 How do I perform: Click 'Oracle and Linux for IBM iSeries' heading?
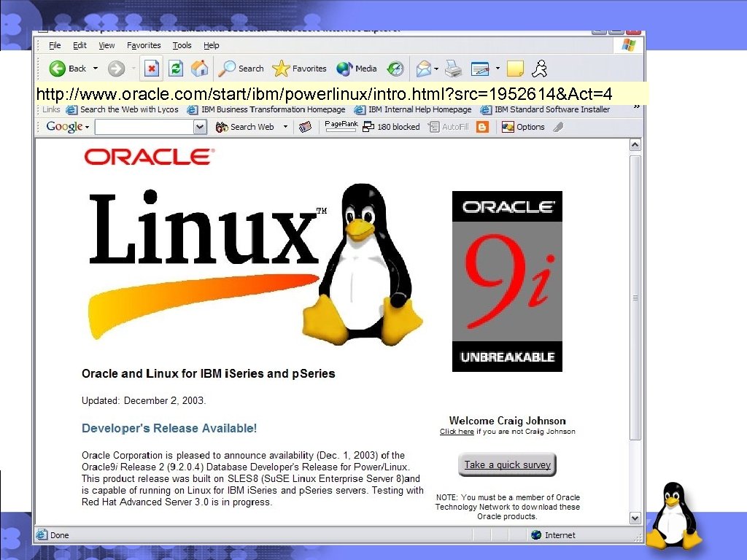click(208, 373)
